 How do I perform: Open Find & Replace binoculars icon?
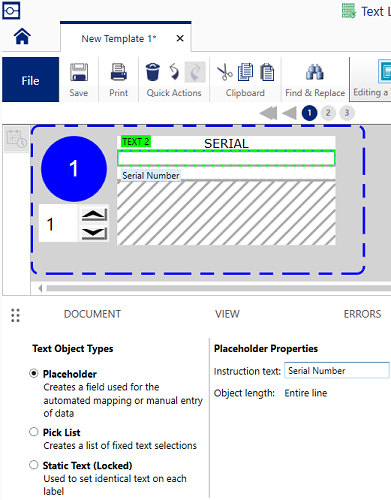coord(315,72)
